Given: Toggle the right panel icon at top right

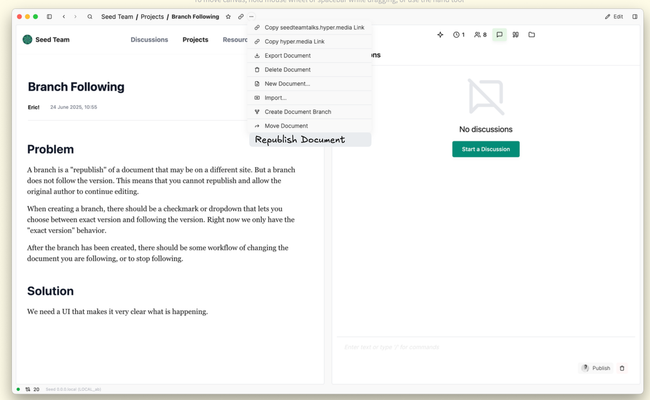Looking at the screenshot, I should [635, 17].
